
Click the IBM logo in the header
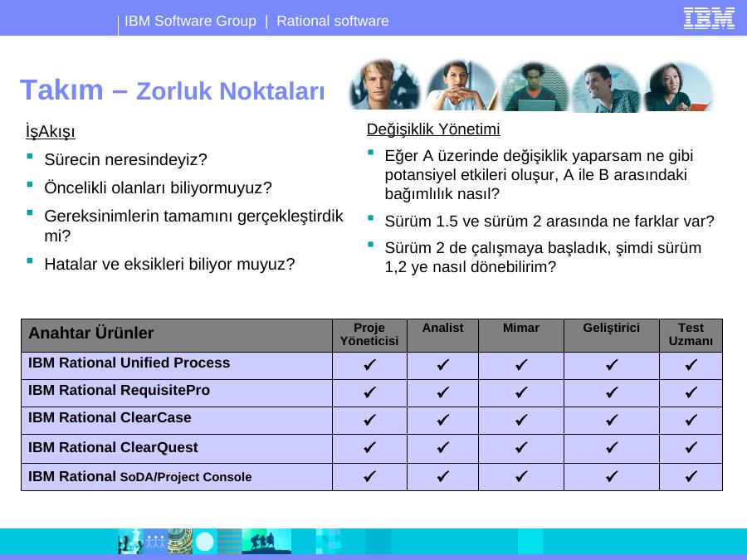click(709, 18)
